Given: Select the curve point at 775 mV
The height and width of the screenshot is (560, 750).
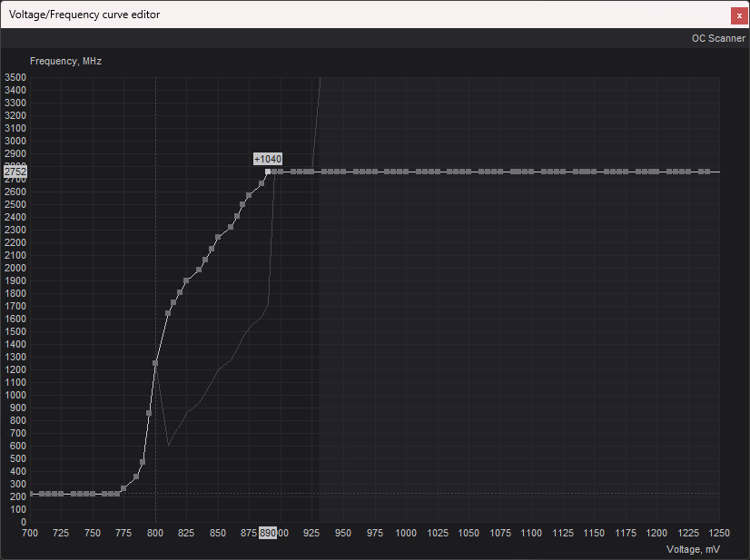Looking at the screenshot, I should (x=123, y=488).
